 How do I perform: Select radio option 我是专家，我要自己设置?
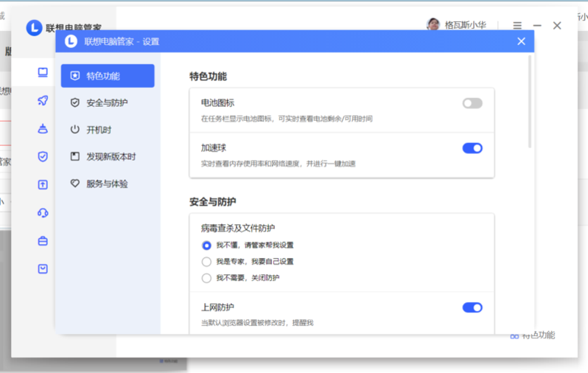207,262
